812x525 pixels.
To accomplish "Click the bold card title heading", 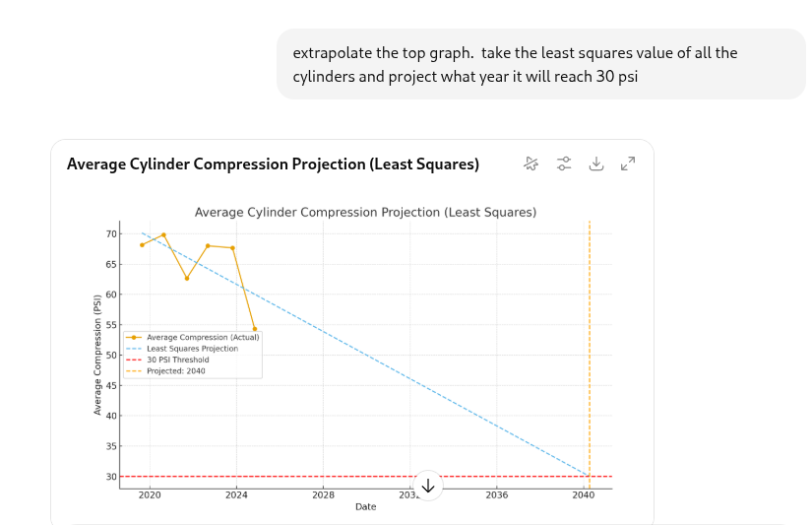I will [273, 164].
